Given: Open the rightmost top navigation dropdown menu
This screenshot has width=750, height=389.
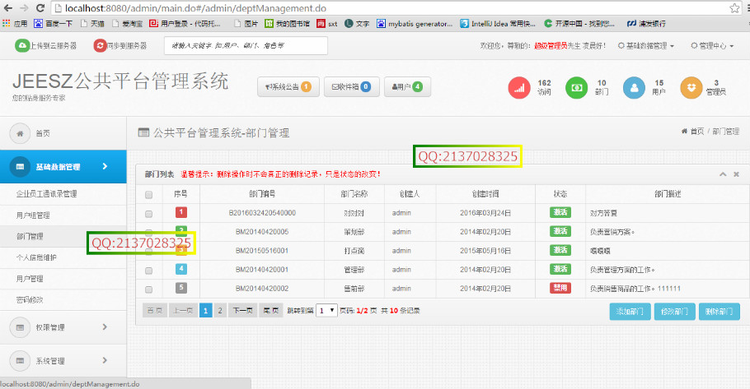Looking at the screenshot, I should tap(712, 46).
